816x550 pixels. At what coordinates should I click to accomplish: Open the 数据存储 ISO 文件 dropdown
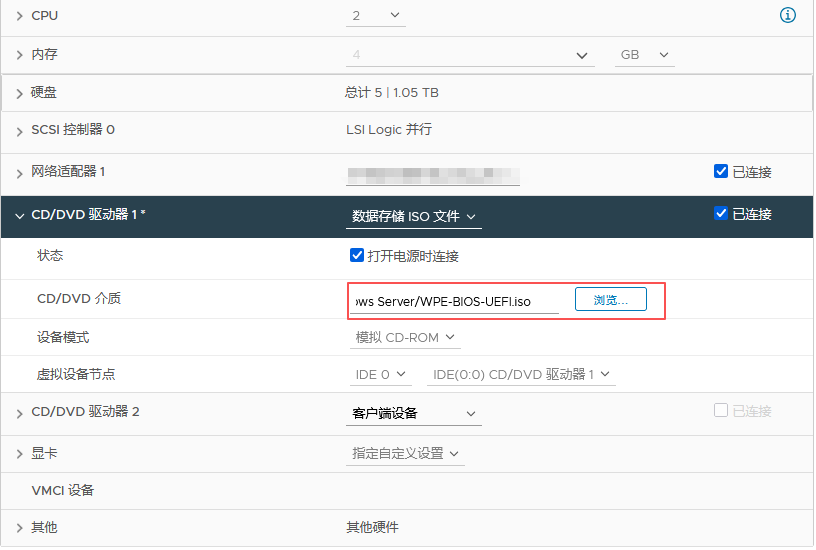(x=413, y=216)
